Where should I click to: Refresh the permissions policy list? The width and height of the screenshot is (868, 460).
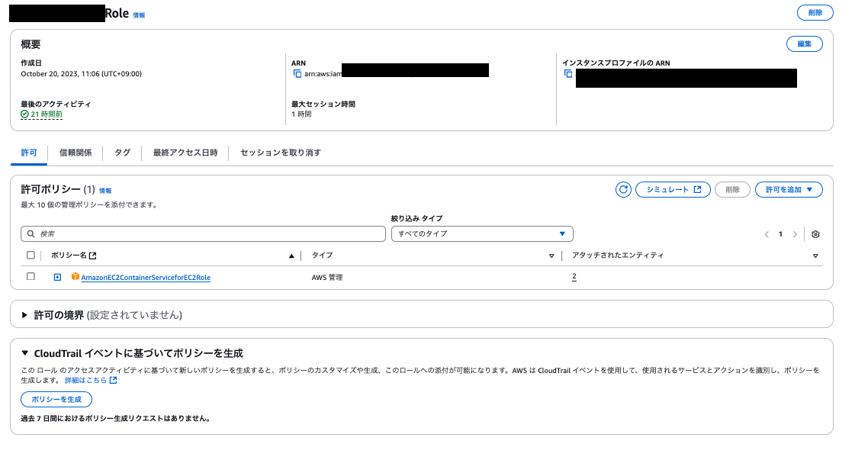[x=623, y=190]
